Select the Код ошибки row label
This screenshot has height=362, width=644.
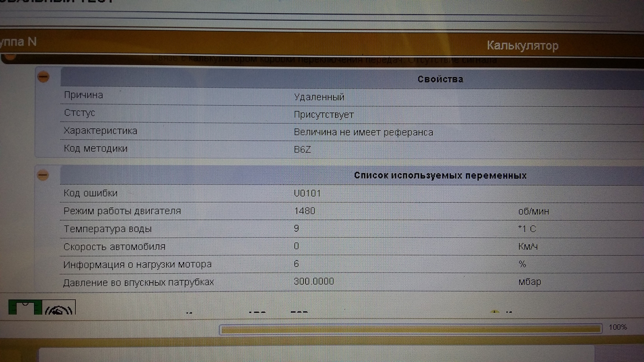click(91, 193)
